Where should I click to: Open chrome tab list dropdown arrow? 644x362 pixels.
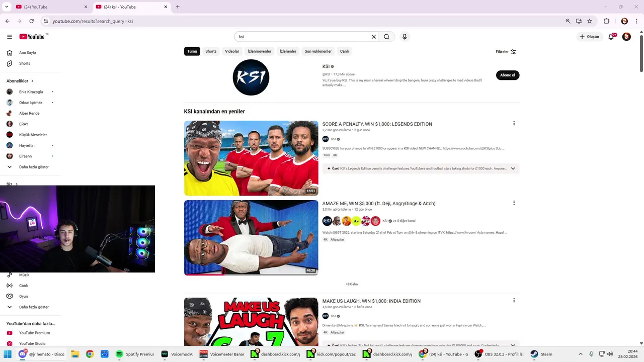7,7
